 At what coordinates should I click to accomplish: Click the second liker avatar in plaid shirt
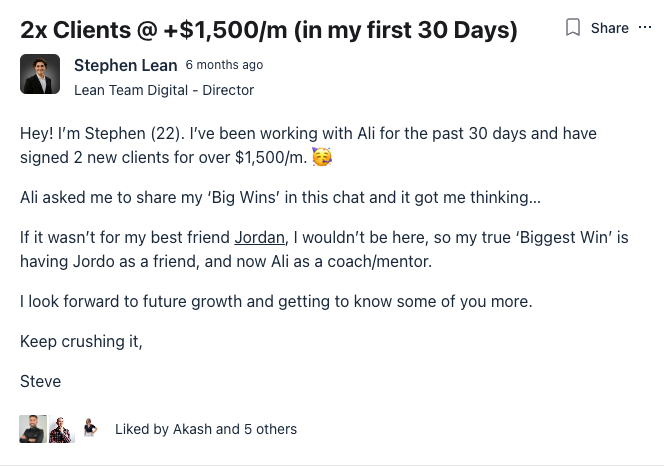(x=61, y=429)
